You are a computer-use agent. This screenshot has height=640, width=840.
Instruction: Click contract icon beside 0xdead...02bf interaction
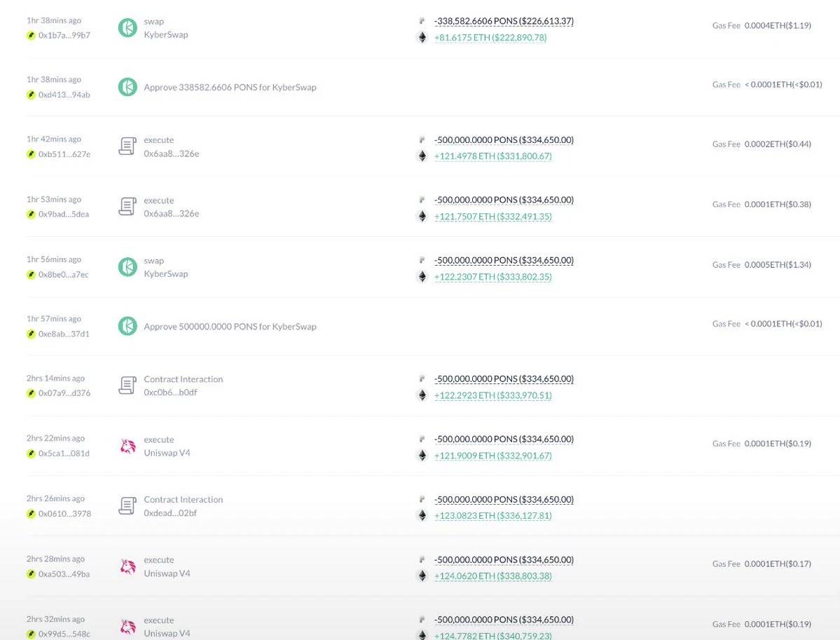pos(128,506)
